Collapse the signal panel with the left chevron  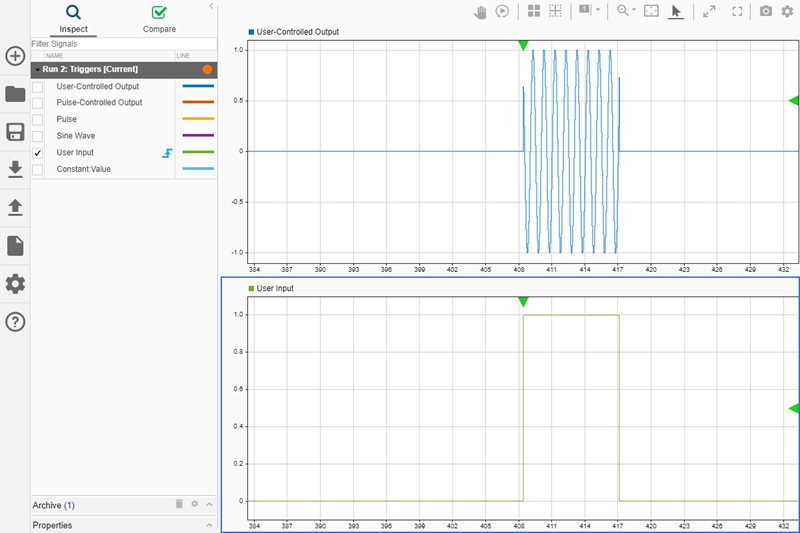tap(211, 6)
